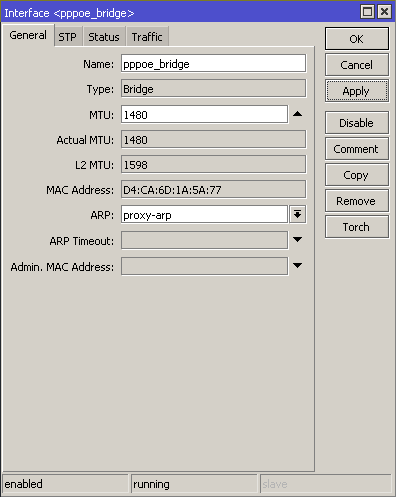Viewport: 396px width, 497px height.
Task: Open the Torch tool
Action: tap(357, 227)
